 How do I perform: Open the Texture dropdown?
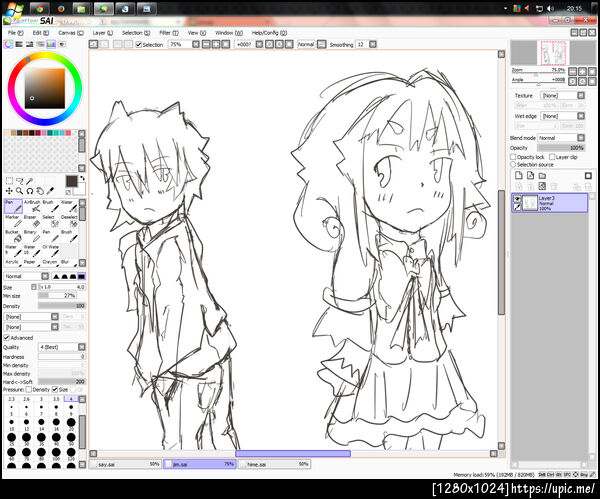tap(563, 96)
